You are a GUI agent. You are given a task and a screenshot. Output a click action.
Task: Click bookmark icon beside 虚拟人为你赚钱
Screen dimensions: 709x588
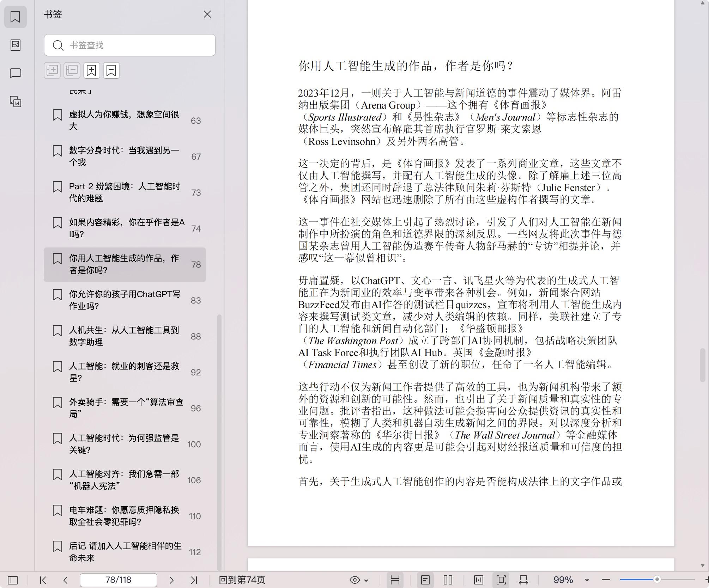[57, 115]
